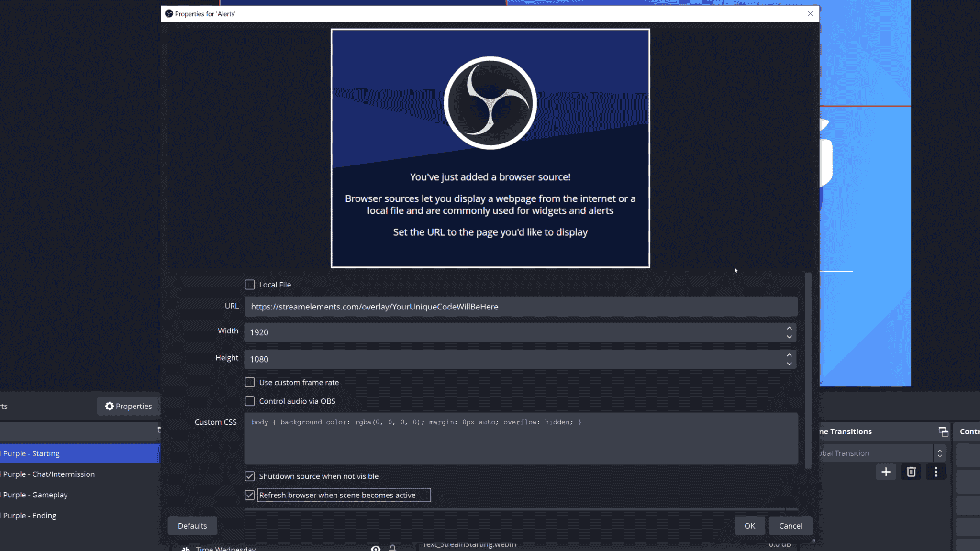The width and height of the screenshot is (980, 551).
Task: Open transition properties three-dot menu
Action: coord(936,472)
